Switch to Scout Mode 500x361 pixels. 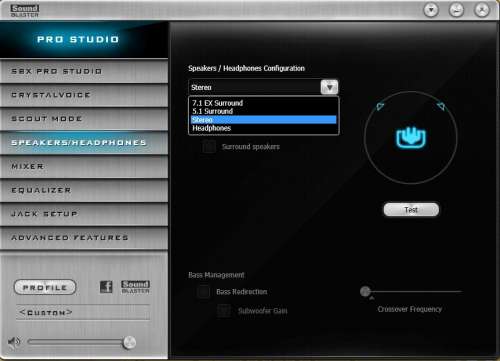[84, 119]
